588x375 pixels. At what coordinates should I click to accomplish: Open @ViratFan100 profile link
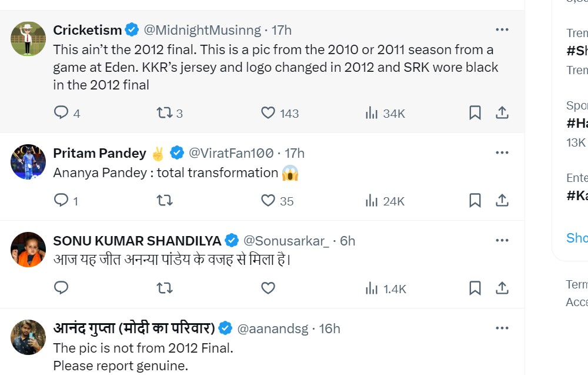tap(231, 154)
